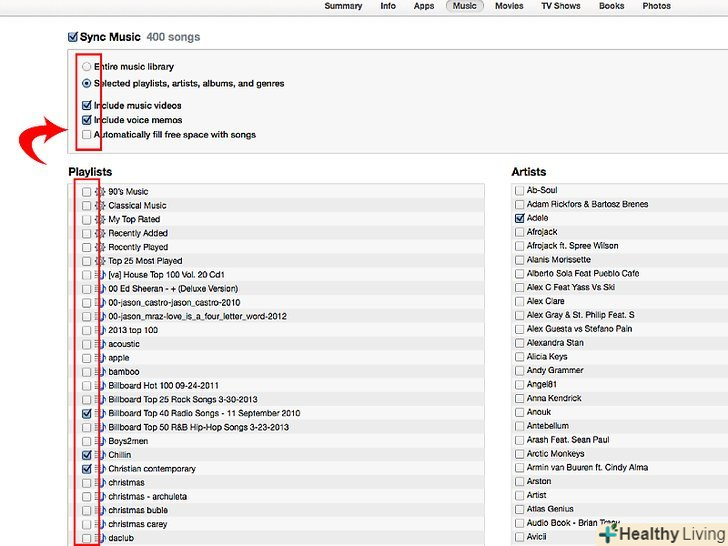Click the playlist note icon beside apple

pos(100,358)
